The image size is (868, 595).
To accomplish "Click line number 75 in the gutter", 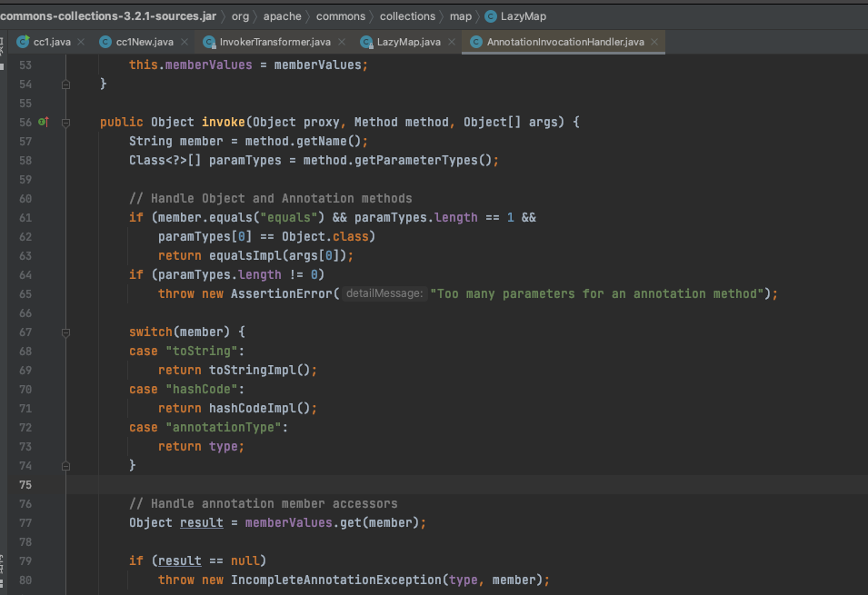I will (x=25, y=485).
